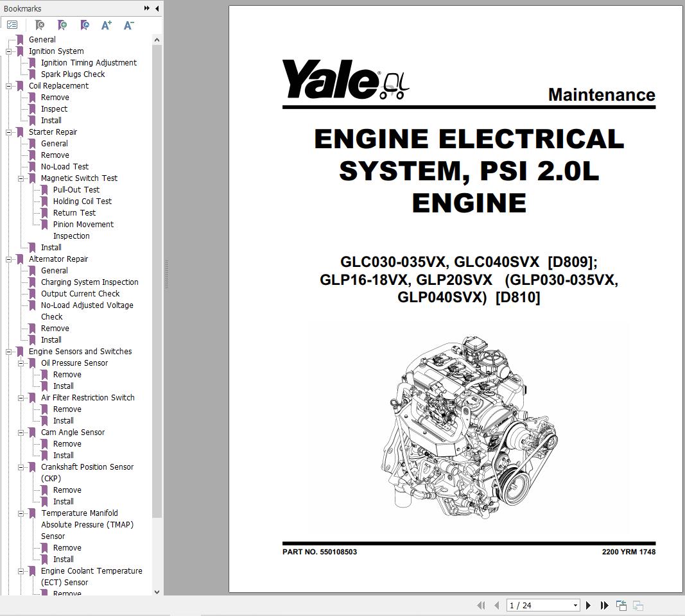Open the No-Load Test bookmark
Viewport: 685px width, 616px height.
tap(65, 167)
